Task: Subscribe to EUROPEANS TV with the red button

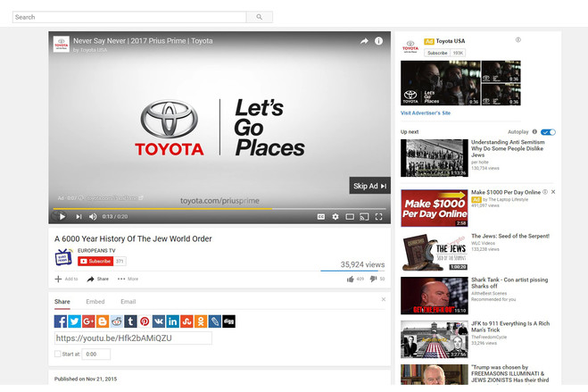Action: click(95, 261)
